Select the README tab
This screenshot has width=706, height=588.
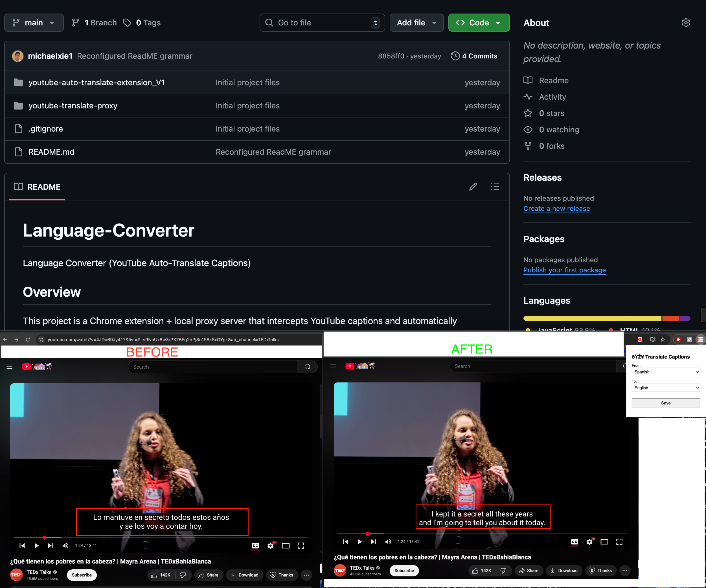37,187
